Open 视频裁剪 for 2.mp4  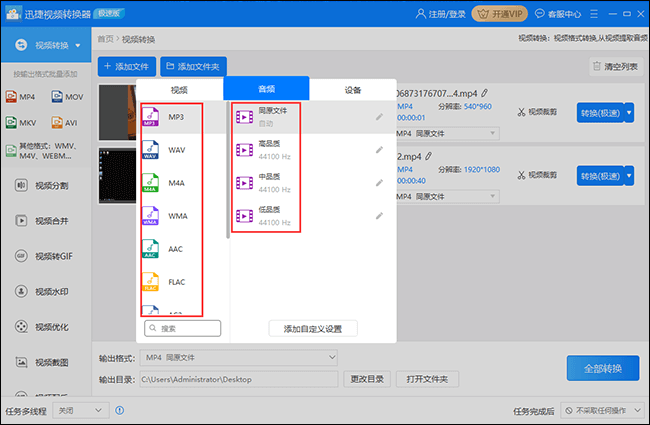click(x=537, y=175)
